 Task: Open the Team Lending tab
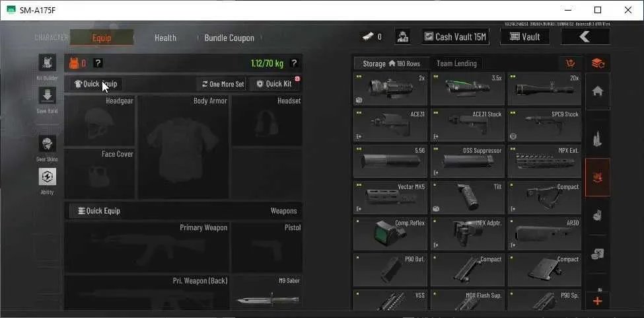pyautogui.click(x=456, y=63)
